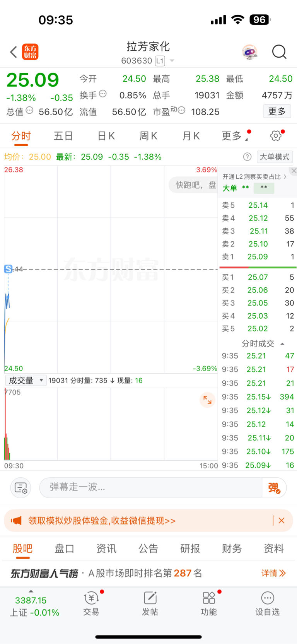
Task: Tap the tick trade with volume 394
Action: (258, 397)
